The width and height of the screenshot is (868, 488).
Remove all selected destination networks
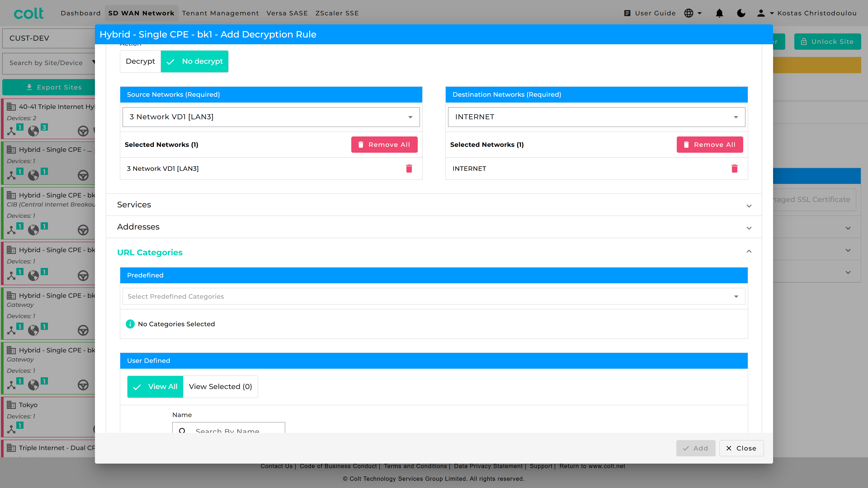(710, 145)
